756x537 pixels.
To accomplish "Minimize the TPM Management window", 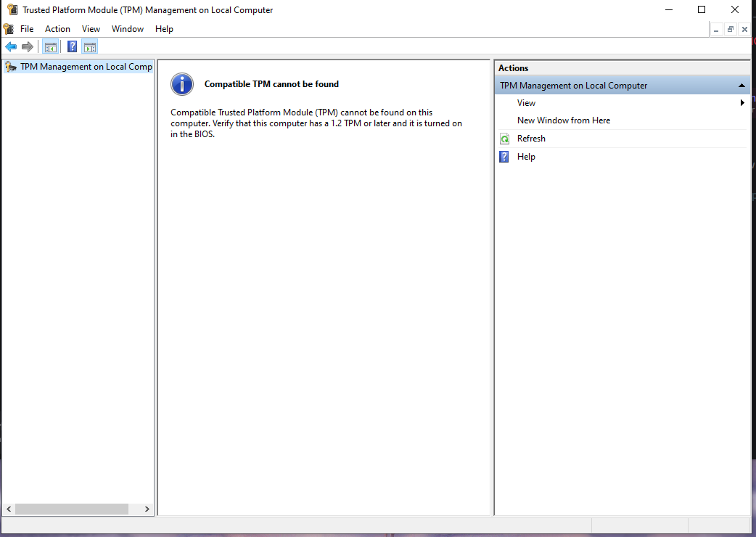I will [669, 9].
